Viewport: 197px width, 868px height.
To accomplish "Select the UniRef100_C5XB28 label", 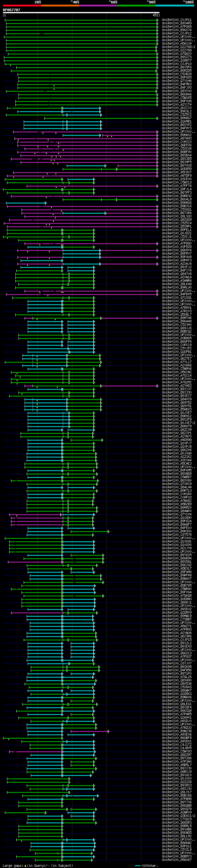I will [176, 74].
